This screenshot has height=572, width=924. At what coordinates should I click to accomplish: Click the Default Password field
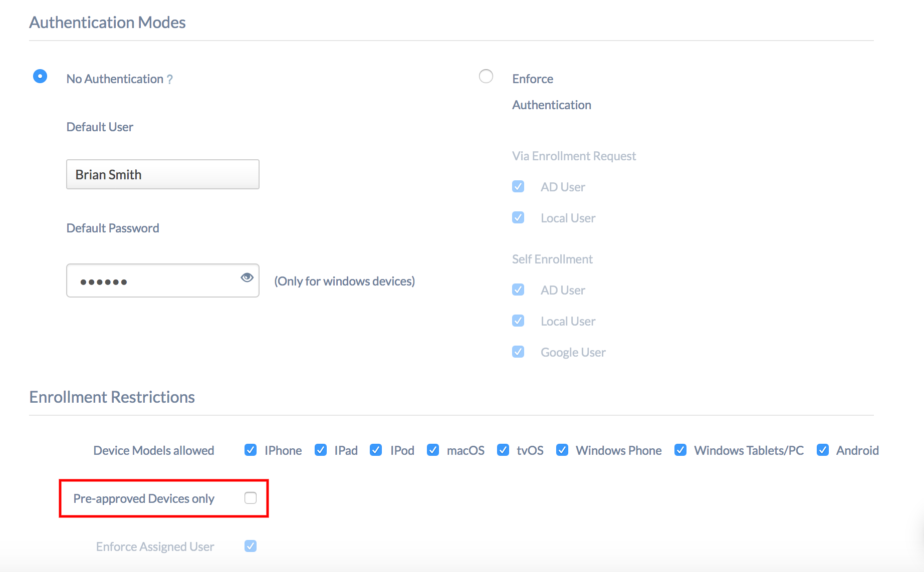(x=163, y=280)
